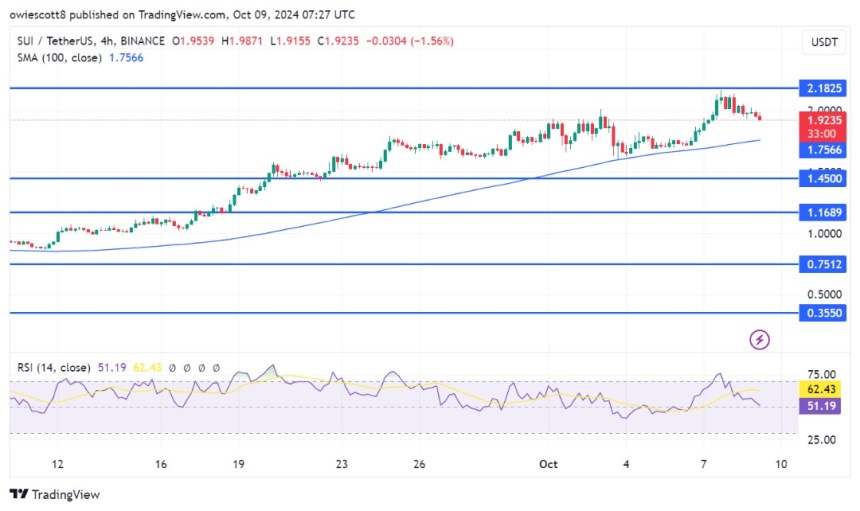Click the TradingView text link
This screenshot has width=860, height=511.
coord(66,494)
